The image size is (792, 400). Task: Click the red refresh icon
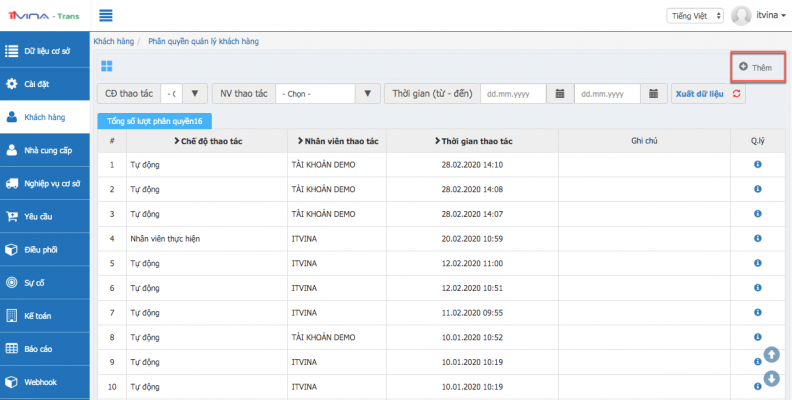point(738,93)
